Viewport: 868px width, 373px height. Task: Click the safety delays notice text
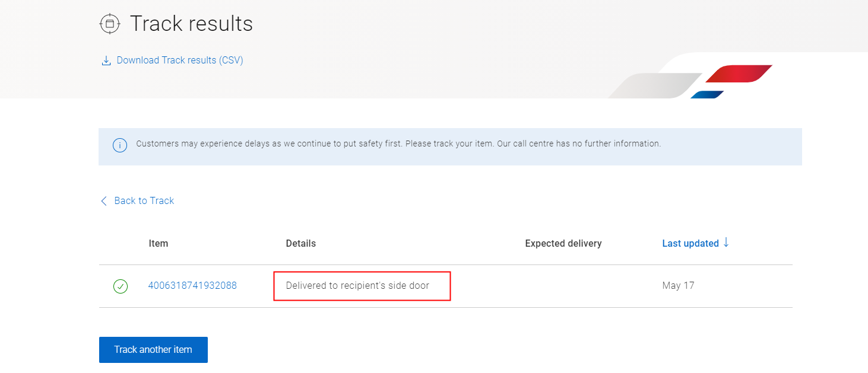click(398, 144)
